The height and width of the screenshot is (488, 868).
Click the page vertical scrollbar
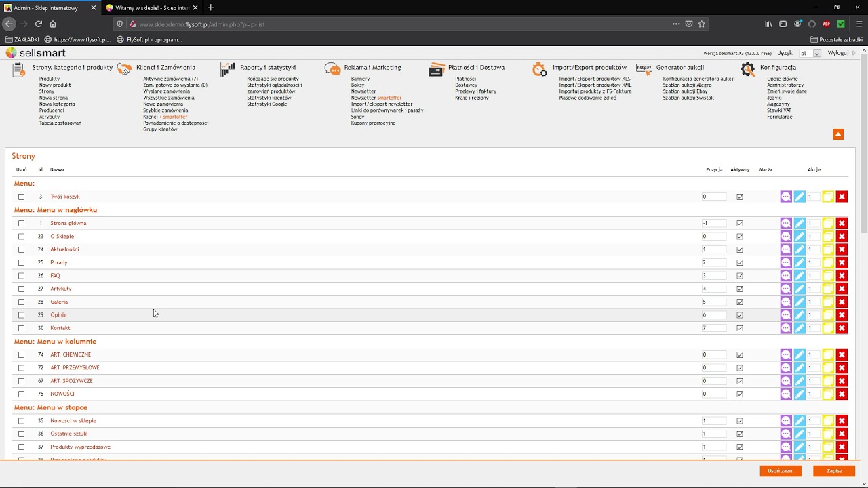[864, 142]
